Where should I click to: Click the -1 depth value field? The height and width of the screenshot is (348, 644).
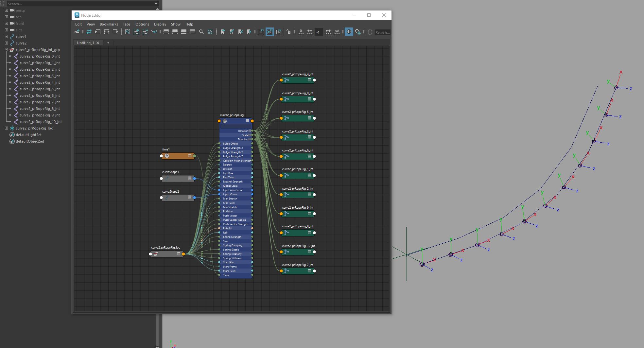pyautogui.click(x=318, y=32)
